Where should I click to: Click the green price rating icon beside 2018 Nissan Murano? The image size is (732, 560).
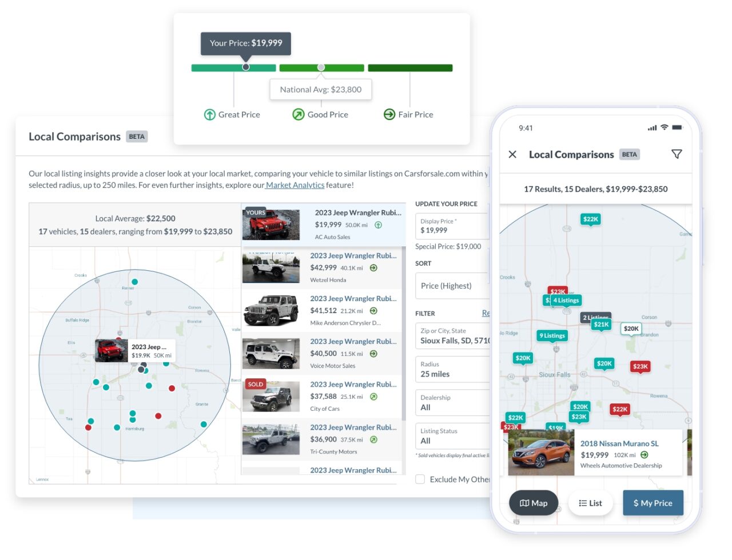[644, 455]
